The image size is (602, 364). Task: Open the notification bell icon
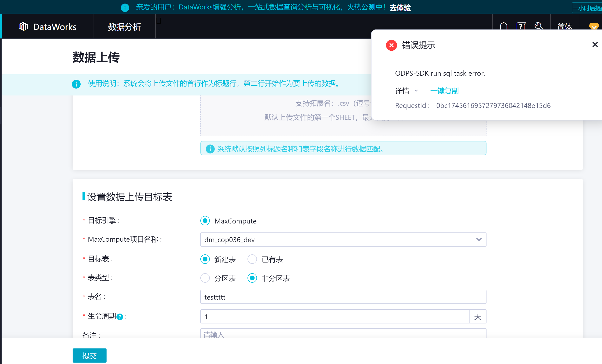click(x=503, y=26)
